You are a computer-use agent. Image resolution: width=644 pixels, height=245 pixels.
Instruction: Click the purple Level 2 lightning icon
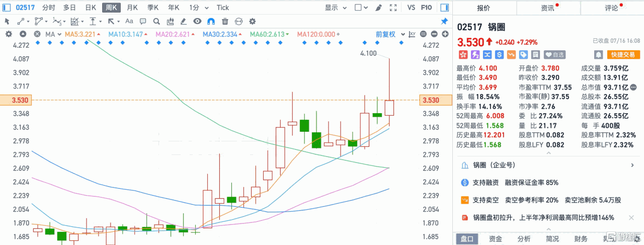tap(474, 54)
